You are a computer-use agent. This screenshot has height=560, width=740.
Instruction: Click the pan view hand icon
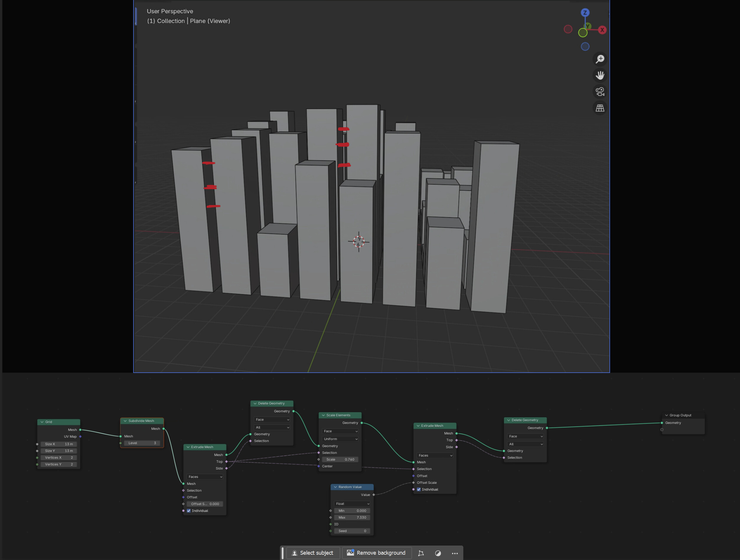click(x=600, y=75)
